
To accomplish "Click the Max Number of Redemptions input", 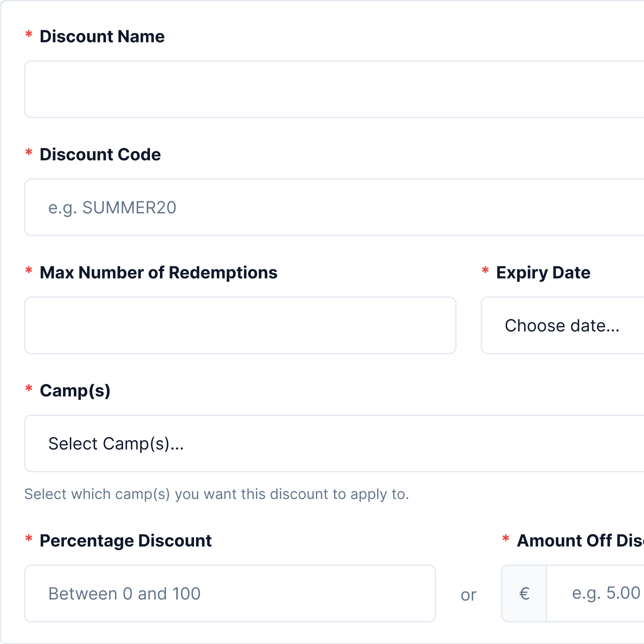I will pos(240,325).
